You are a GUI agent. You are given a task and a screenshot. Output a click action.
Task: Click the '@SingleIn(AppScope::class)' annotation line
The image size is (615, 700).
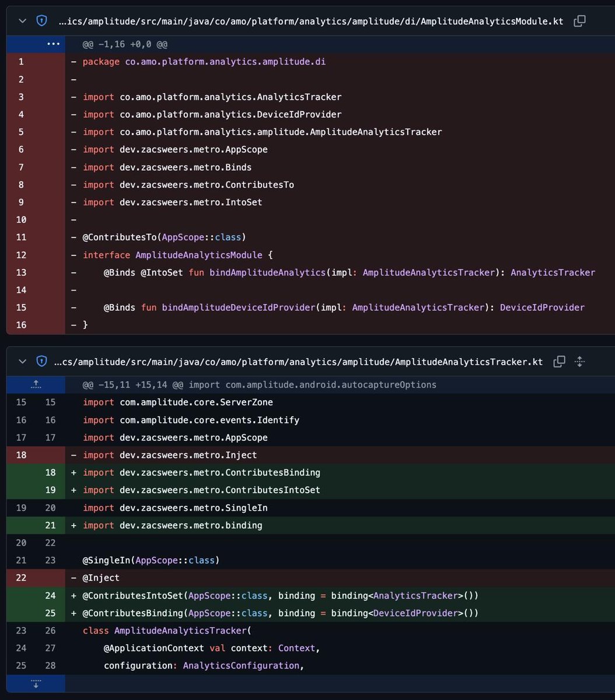(x=151, y=560)
